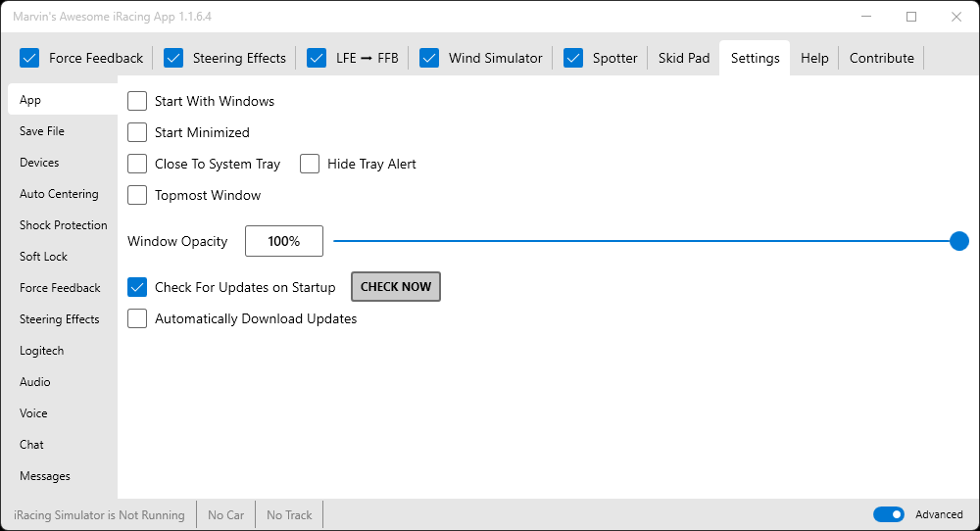Uncheck the Wind Simulator tab checkbox

[429, 58]
